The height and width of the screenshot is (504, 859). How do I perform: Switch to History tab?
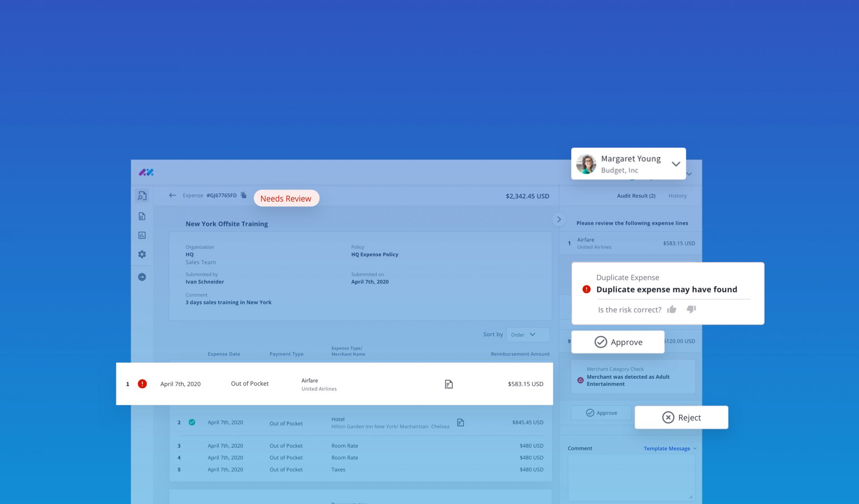point(677,196)
